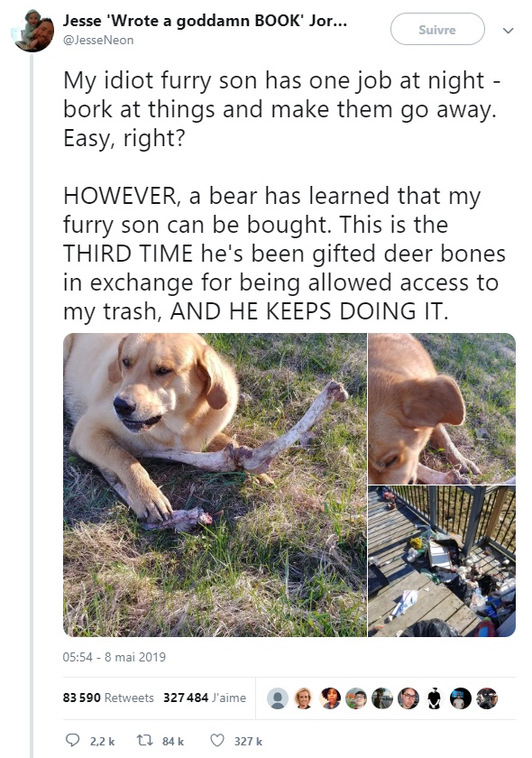The width and height of the screenshot is (532, 758).
Task: Click the reply speech bubble icon
Action: [x=72, y=740]
